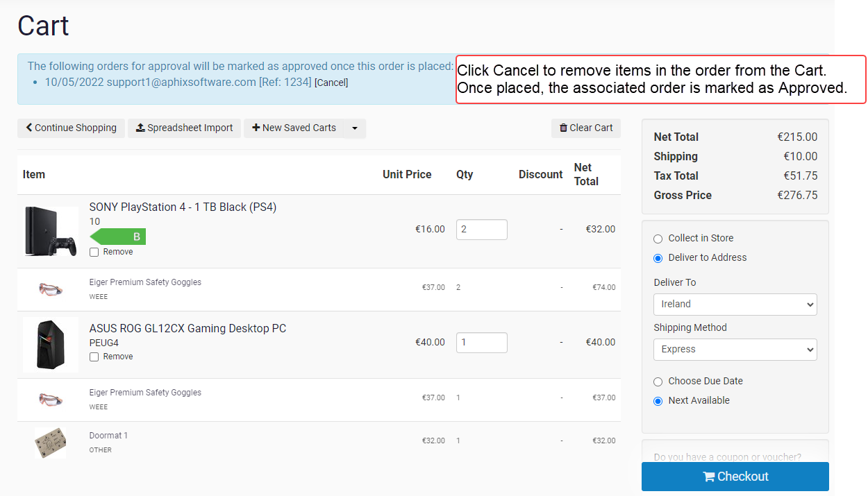Click the ASUS ROG desktop image
868x496 pixels.
[51, 345]
